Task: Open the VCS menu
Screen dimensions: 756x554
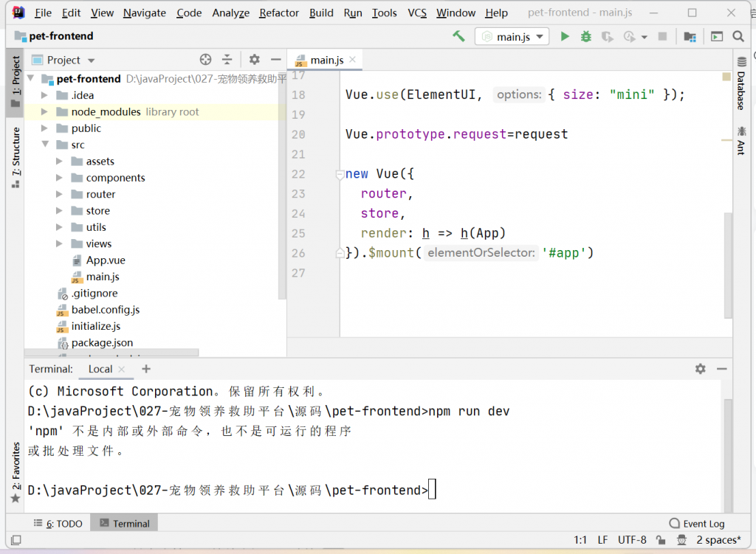Action: pos(417,13)
